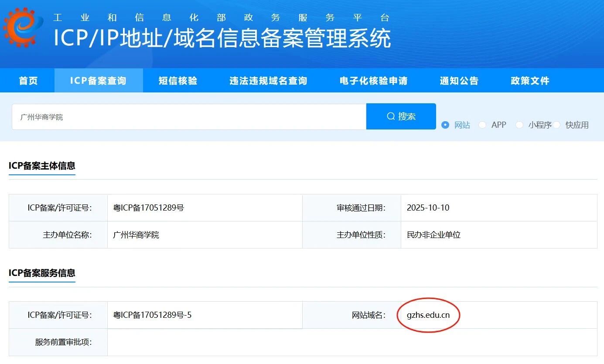Open the 首页 menu item
Image resolution: width=604 pixels, height=364 pixels.
pyautogui.click(x=27, y=80)
